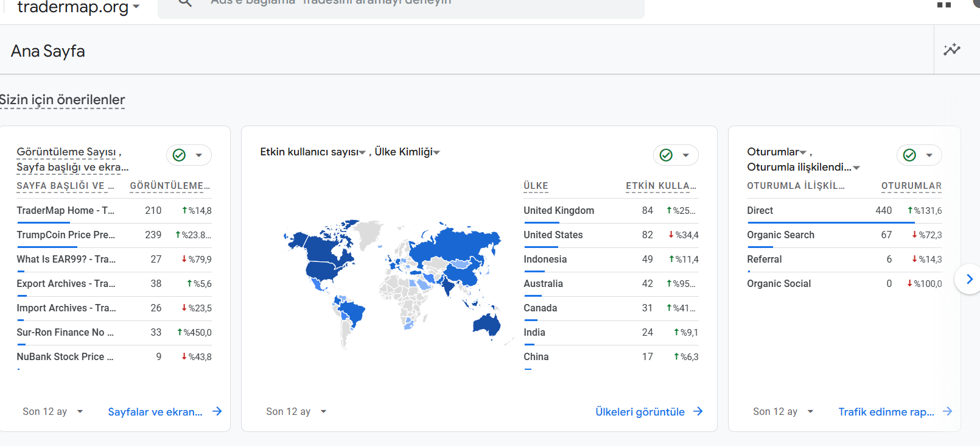Open the apps grid icon
The image size is (980, 446).
tap(944, 4)
